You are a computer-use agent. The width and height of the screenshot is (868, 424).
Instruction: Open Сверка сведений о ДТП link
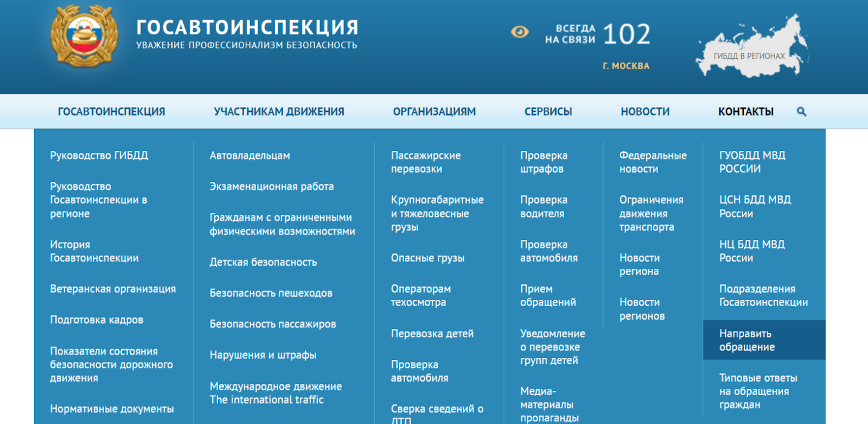(437, 414)
